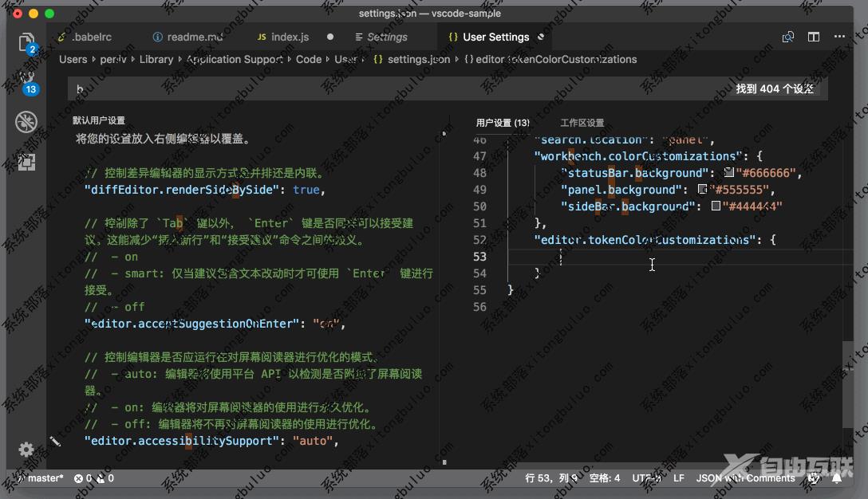Expand the settings.json breadcrumb
The height and width of the screenshot is (499, 868).
(419, 59)
